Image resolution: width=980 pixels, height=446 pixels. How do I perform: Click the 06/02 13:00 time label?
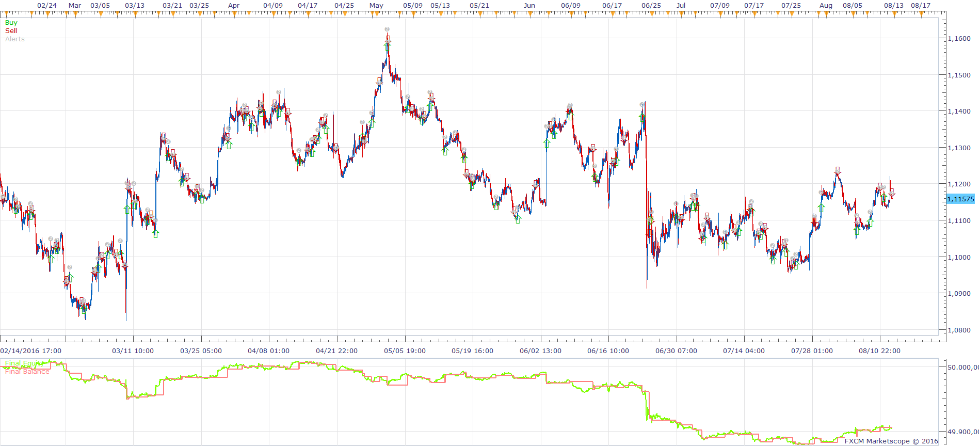[x=540, y=351]
